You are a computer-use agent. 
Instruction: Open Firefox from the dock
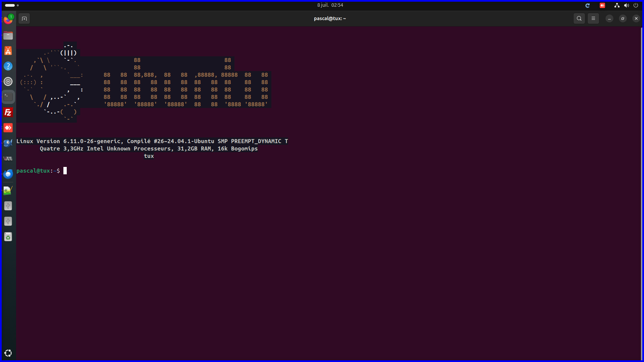pos(8,19)
